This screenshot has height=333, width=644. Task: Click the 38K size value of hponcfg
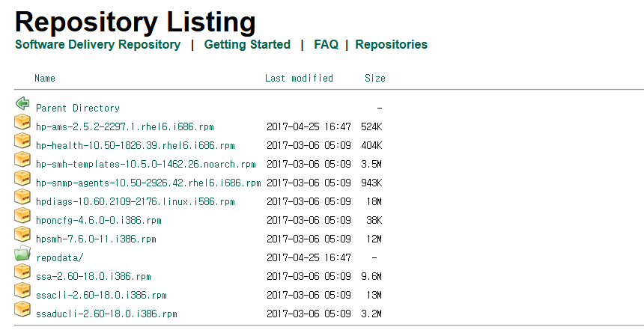tap(374, 221)
